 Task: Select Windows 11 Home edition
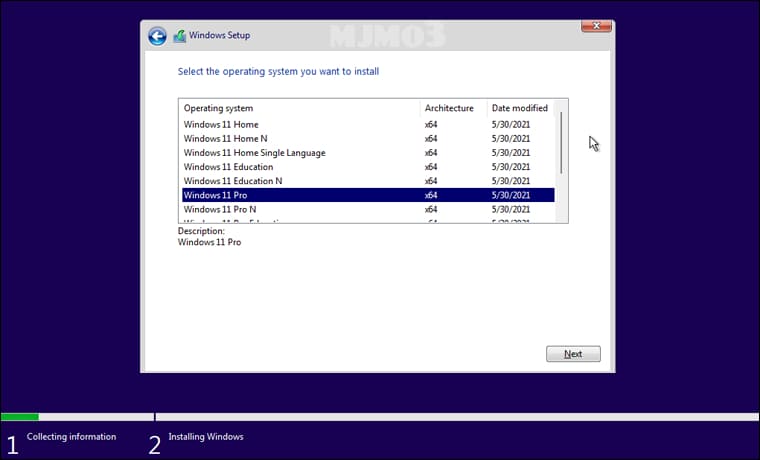pyautogui.click(x=368, y=125)
